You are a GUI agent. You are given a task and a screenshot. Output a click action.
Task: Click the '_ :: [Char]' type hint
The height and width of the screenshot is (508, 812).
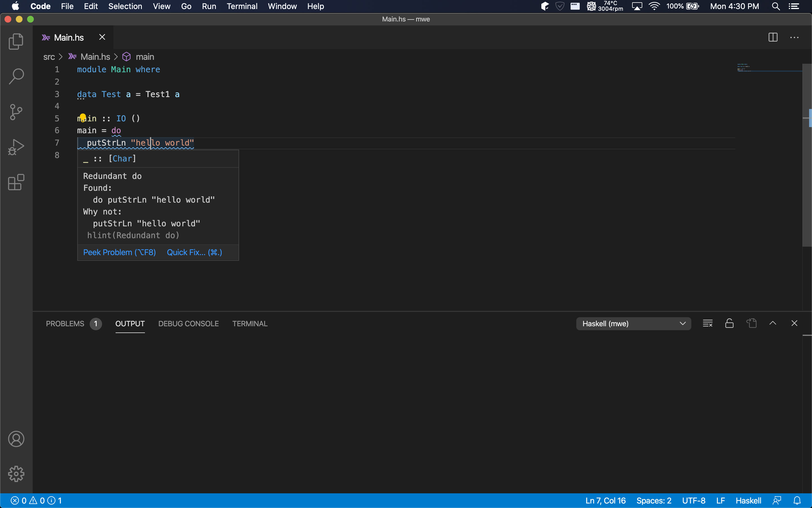click(109, 159)
